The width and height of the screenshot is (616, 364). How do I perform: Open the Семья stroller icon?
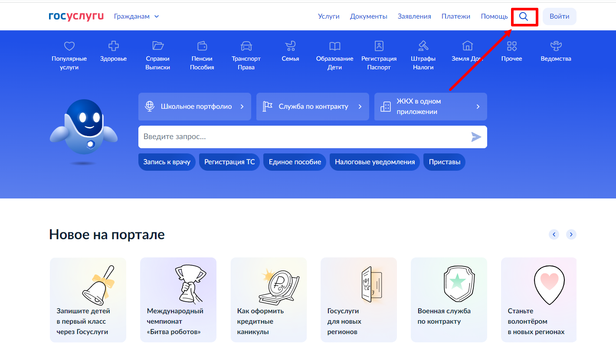click(290, 46)
